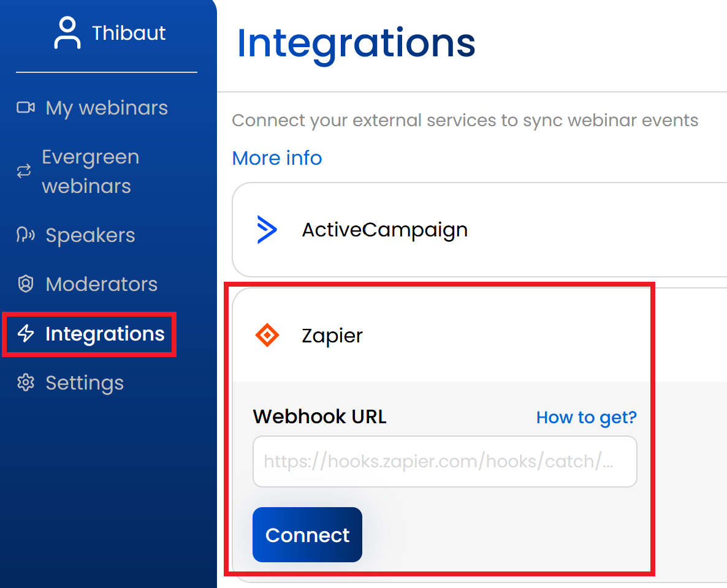Open the More info link

(277, 158)
